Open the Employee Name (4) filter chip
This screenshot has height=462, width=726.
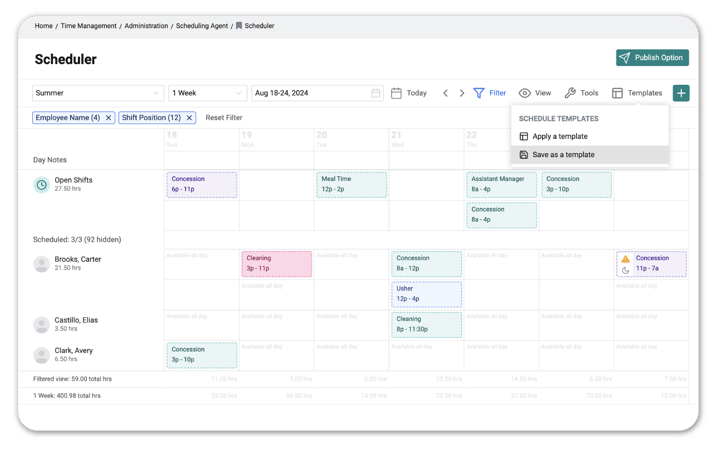[68, 118]
